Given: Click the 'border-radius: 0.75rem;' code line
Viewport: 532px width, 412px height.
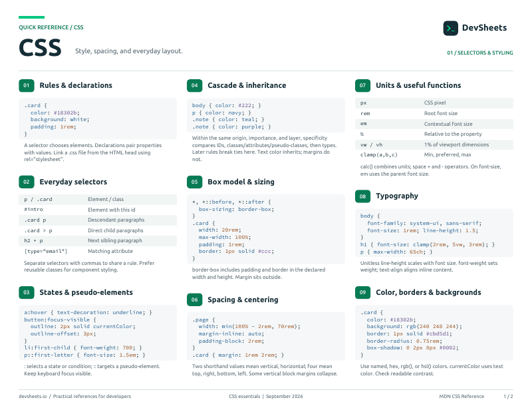Looking at the screenshot, I should click(404, 341).
